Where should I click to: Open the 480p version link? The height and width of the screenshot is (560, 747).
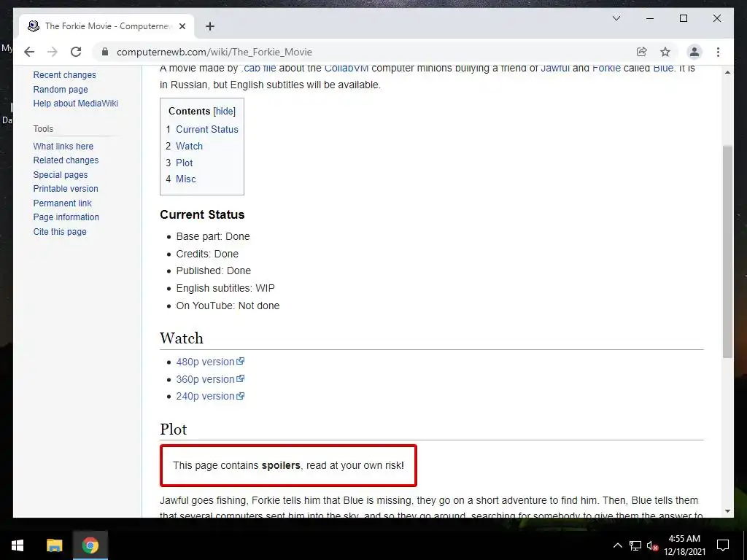(x=205, y=362)
